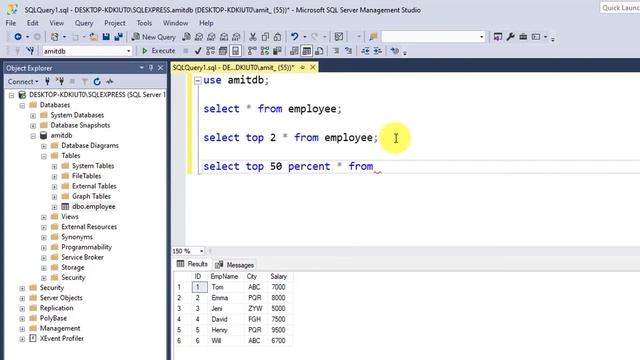The width and height of the screenshot is (640, 360).
Task: Open the available databases dropdown amitdb
Action: (x=87, y=51)
